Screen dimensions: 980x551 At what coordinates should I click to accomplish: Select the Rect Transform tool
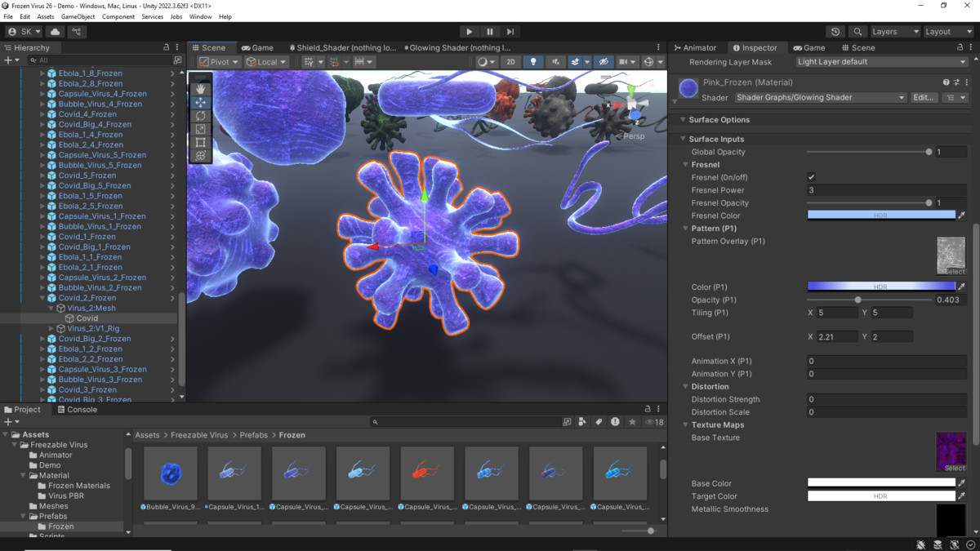point(200,141)
